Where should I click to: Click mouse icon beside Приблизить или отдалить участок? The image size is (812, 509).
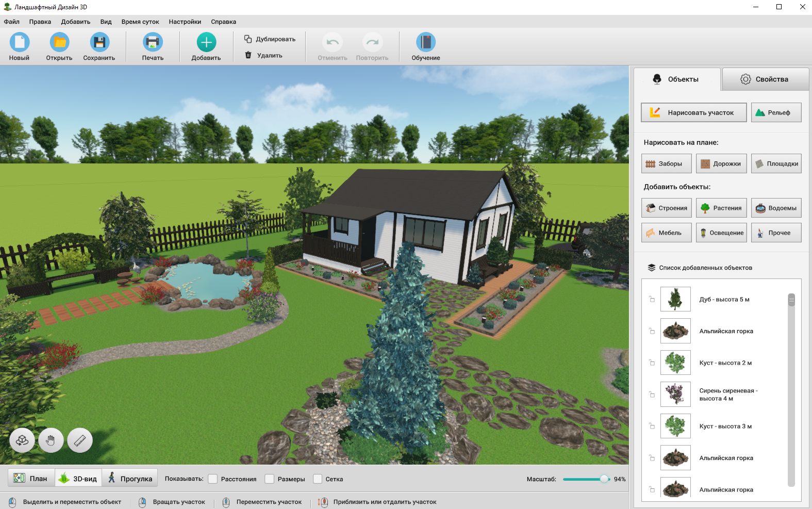[323, 502]
